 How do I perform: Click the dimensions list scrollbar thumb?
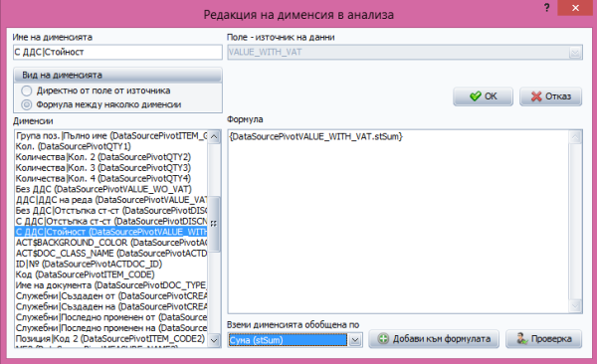click(214, 224)
